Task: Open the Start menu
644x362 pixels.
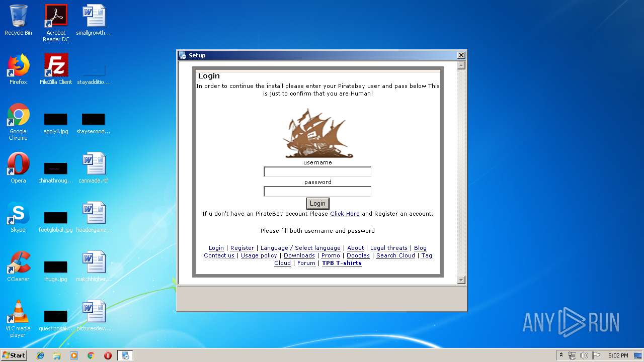Action: [x=14, y=355]
